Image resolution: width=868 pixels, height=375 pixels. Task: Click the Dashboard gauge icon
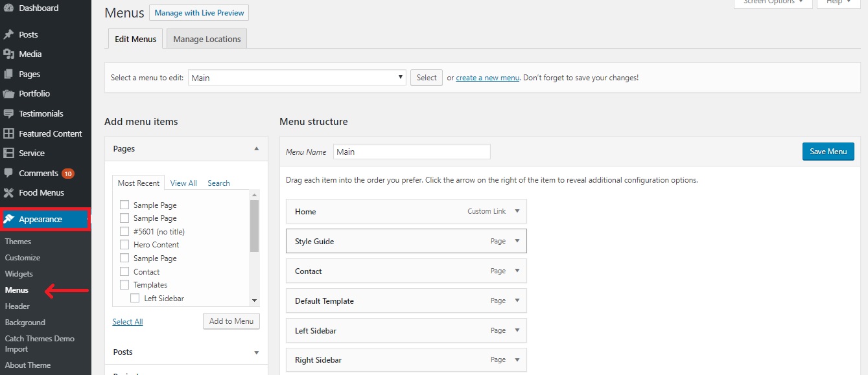click(8, 8)
